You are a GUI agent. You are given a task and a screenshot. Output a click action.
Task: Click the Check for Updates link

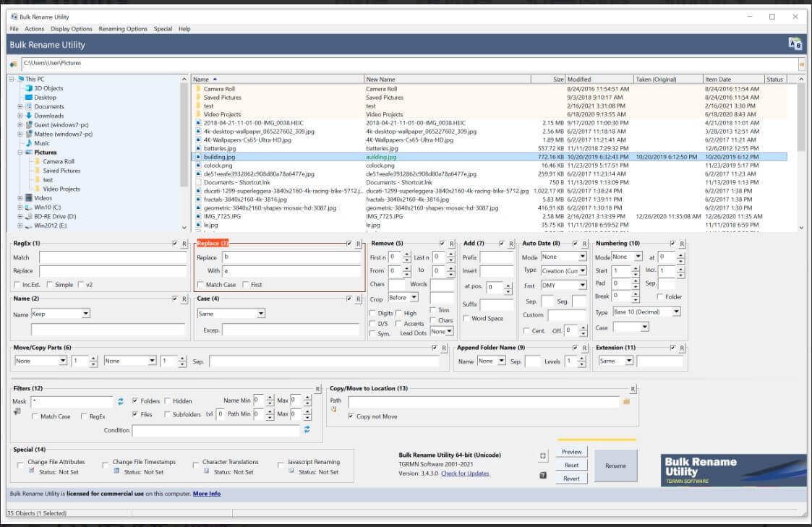click(464, 474)
